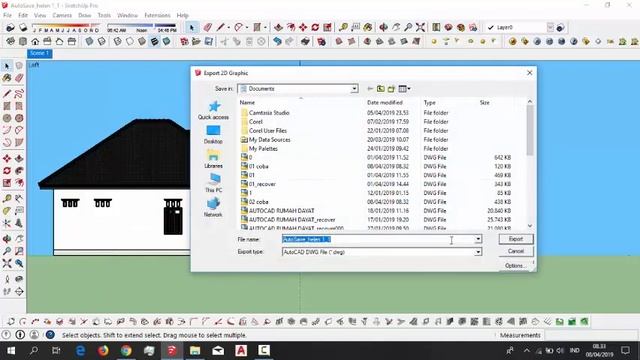Click the Pan hand tool in top toolbar
Viewport: 640px width, 360px height.
point(396,27)
